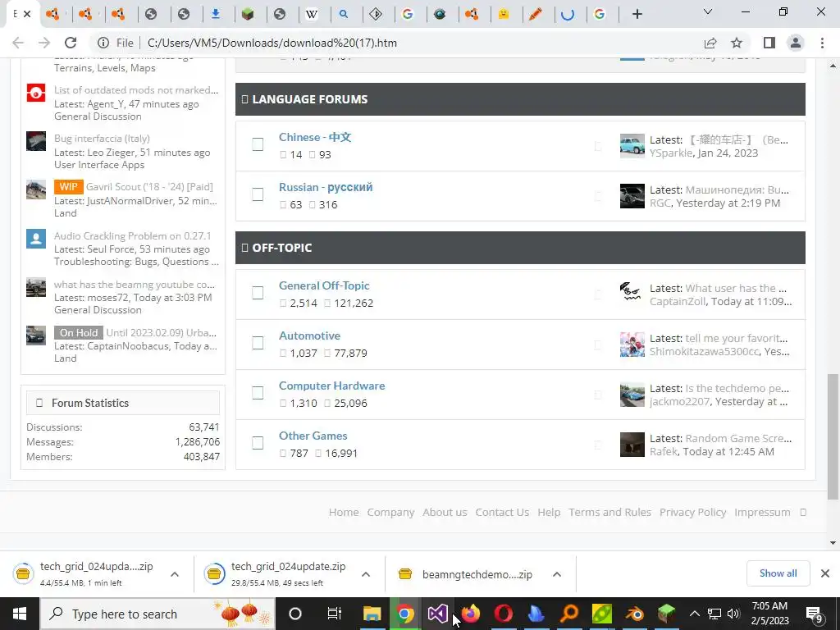The height and width of the screenshot is (630, 840).
Task: Click the Chinese forum latest poster avatar
Action: [x=632, y=146]
